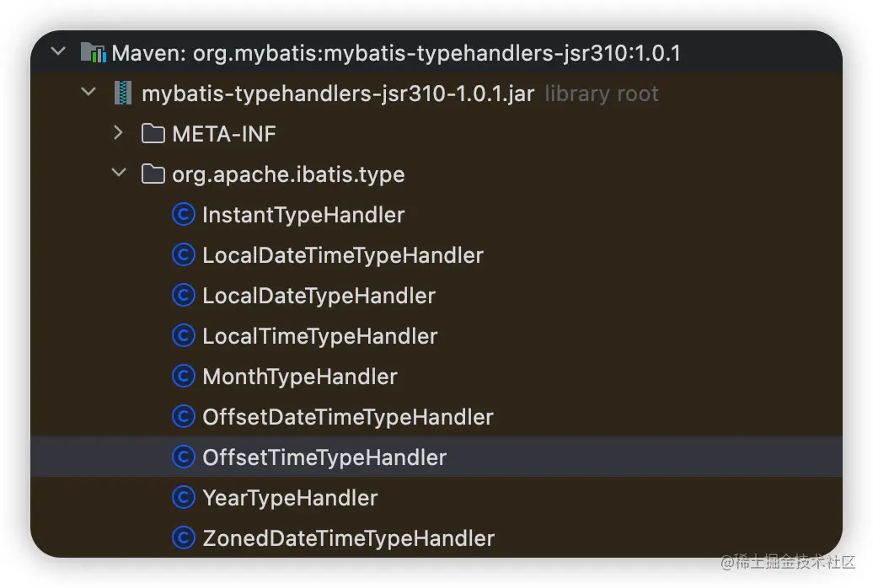Click the META-INF folder icon
873x588 pixels.
click(153, 134)
